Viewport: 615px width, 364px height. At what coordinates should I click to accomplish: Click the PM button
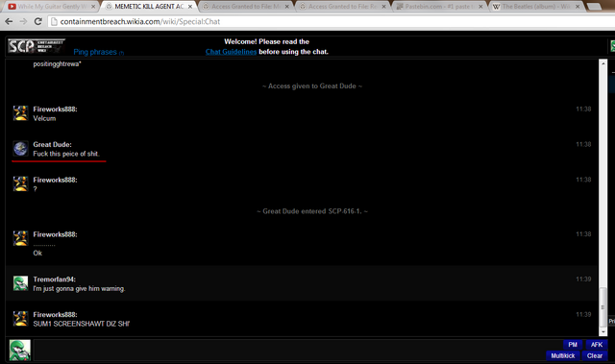pos(573,345)
